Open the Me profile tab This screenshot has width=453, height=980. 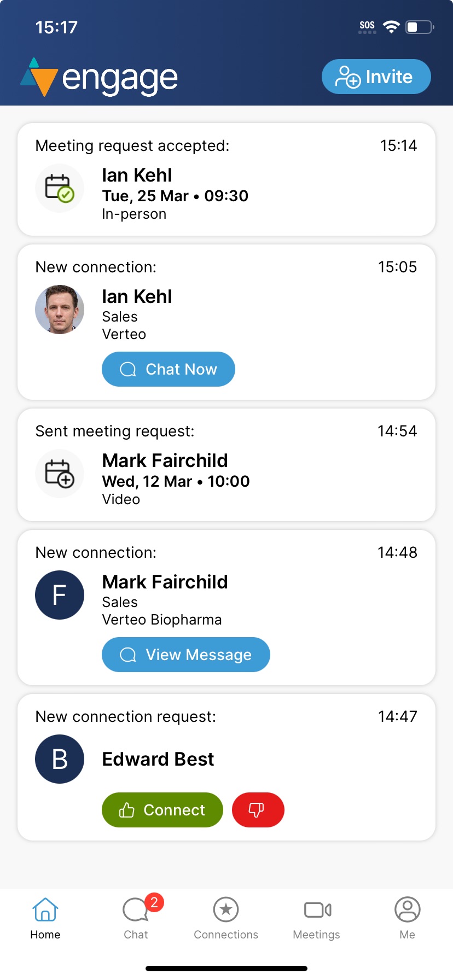tap(407, 918)
